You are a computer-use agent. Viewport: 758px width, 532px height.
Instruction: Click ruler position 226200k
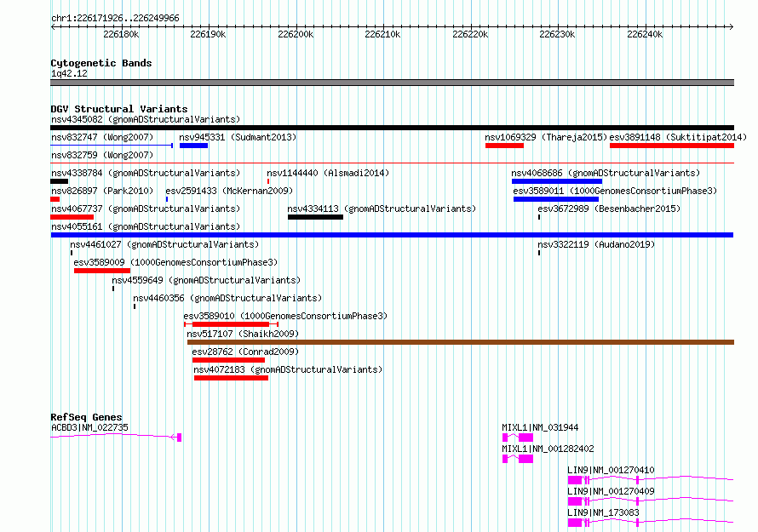click(x=296, y=34)
